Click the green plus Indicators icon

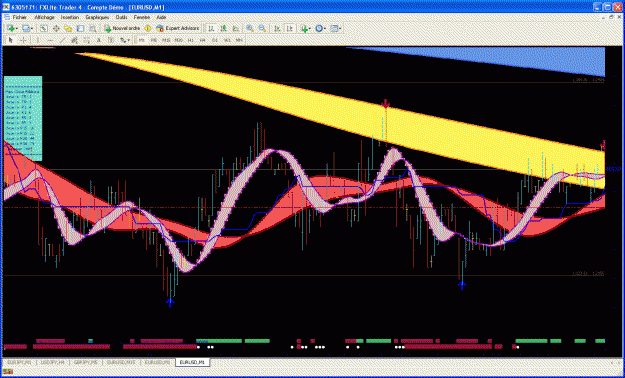coord(304,29)
